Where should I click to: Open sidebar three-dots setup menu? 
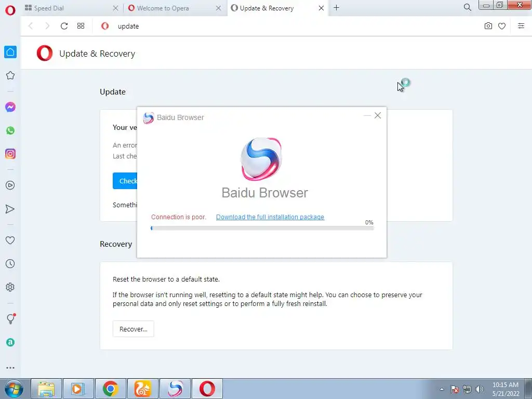(10, 368)
